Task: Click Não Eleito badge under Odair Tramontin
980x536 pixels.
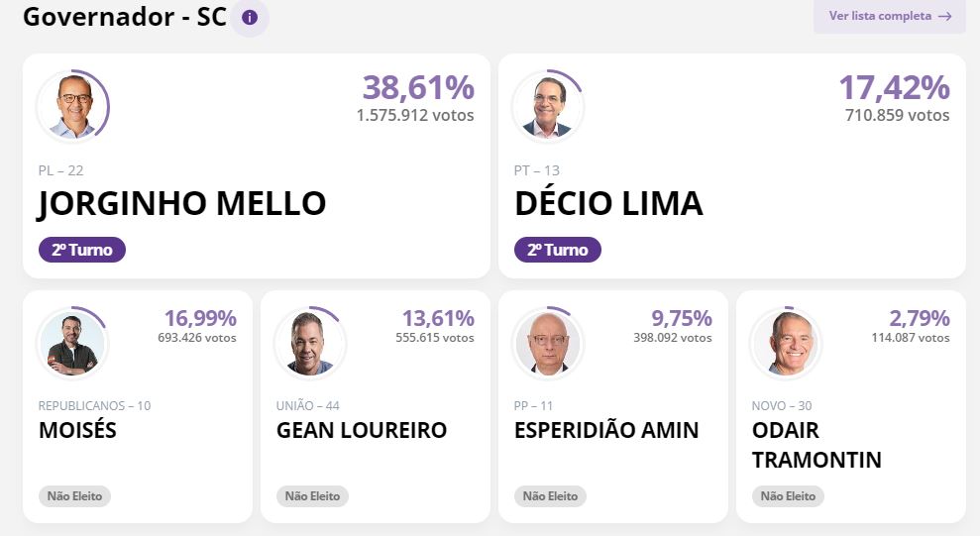Action: tap(788, 496)
